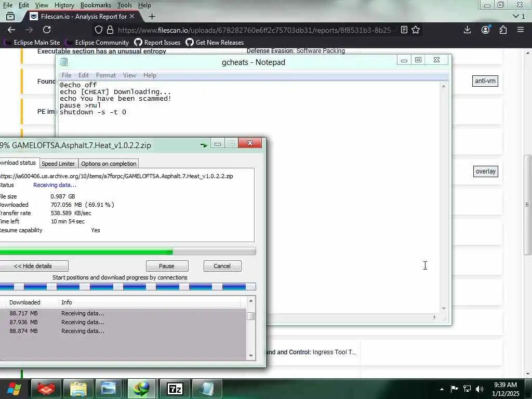Reload the Filescan.io page
This screenshot has width=532, height=399.
point(47,30)
